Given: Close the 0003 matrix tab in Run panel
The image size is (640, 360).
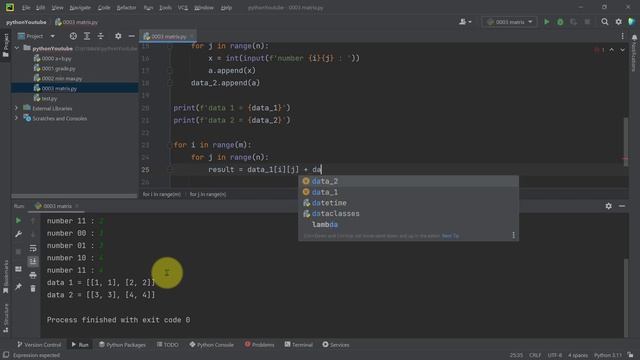Looking at the screenshot, I should 77,206.
